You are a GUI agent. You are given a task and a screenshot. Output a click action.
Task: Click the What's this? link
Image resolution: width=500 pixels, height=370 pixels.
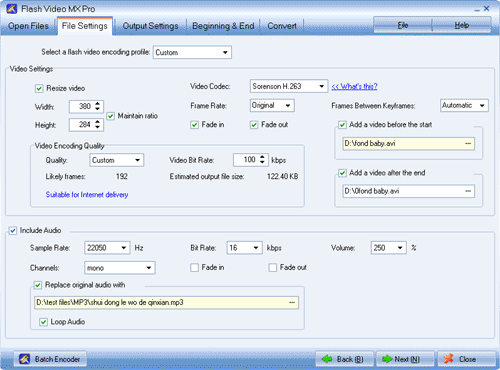354,87
